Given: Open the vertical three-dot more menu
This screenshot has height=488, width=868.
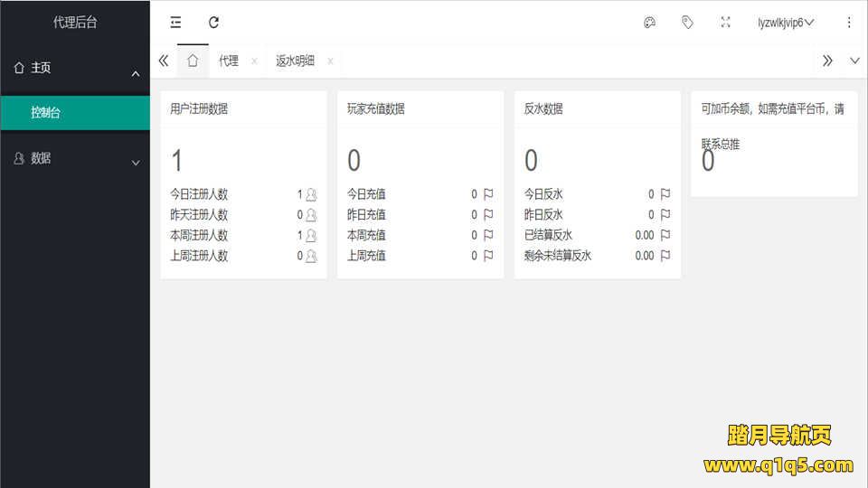Looking at the screenshot, I should click(849, 23).
